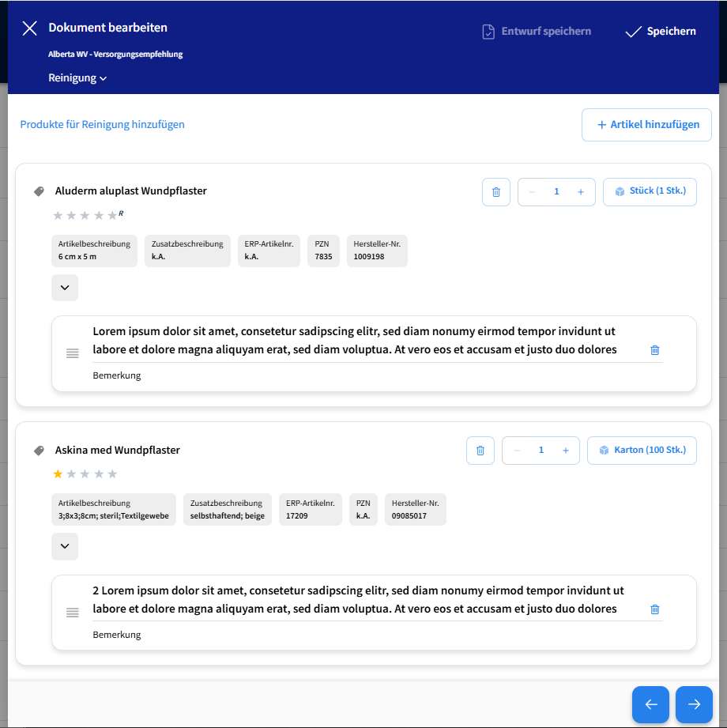Decrease quantity of Askina med Wundpflaster

click(x=517, y=451)
